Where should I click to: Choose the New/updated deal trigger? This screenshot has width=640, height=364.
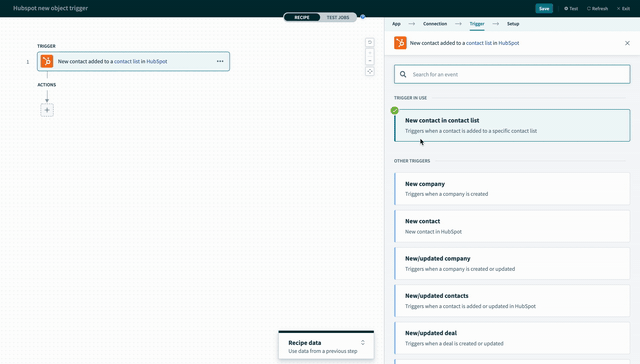pyautogui.click(x=512, y=338)
